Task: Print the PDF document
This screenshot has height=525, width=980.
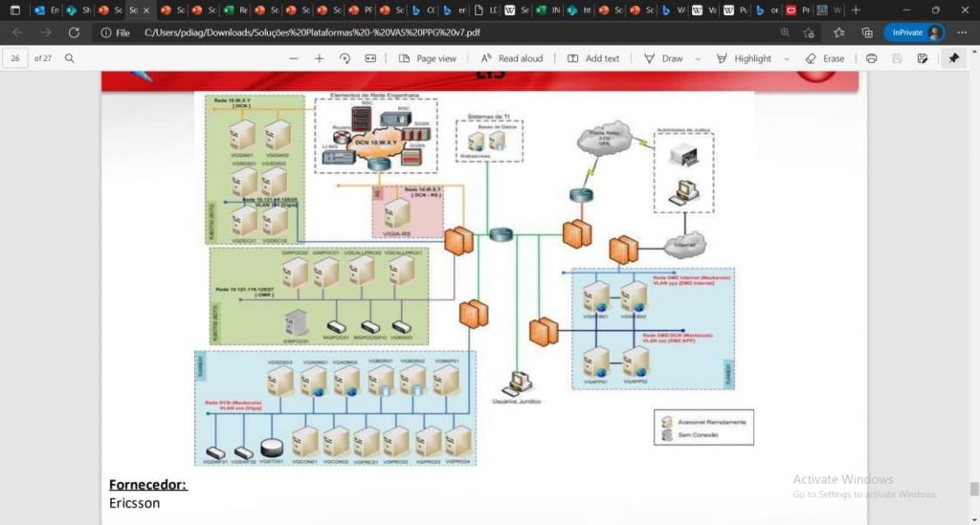Action: coord(871,58)
